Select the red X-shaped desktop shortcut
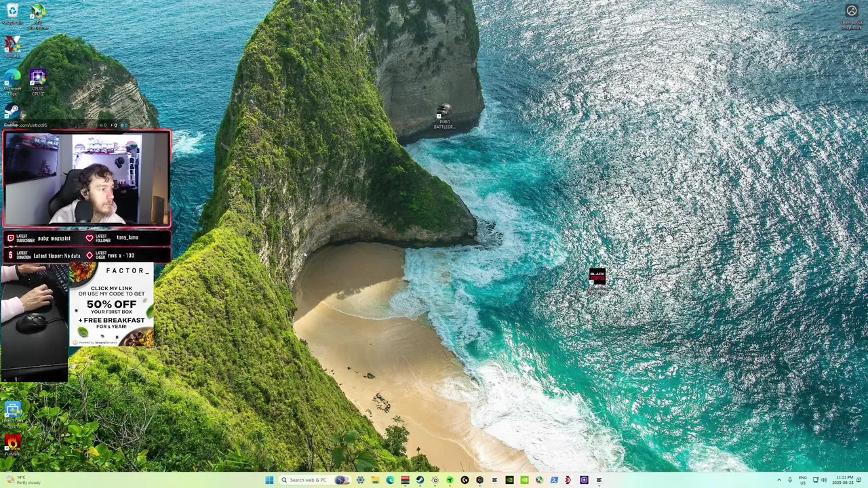Screen dimensions: 868x488 point(12,47)
